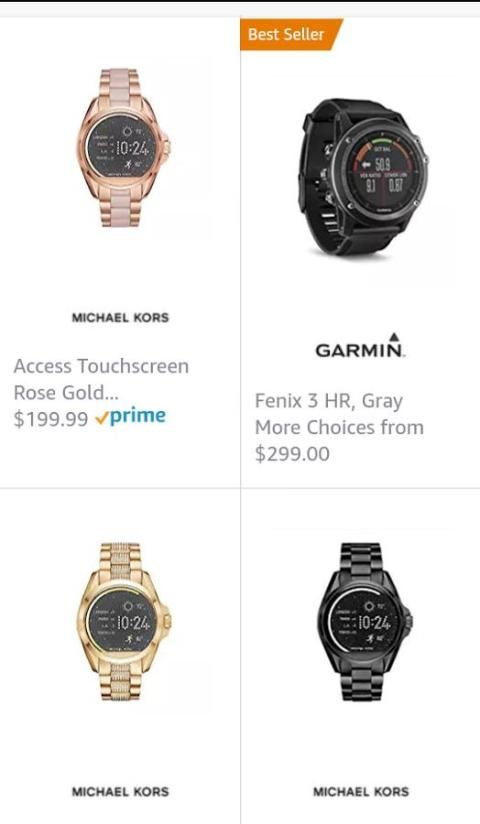Select the $199.99 price
Screen dimensions: 480x824
coord(50,419)
